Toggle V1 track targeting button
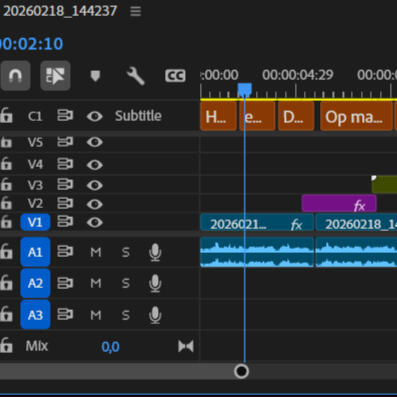The image size is (397, 397). coord(35,222)
